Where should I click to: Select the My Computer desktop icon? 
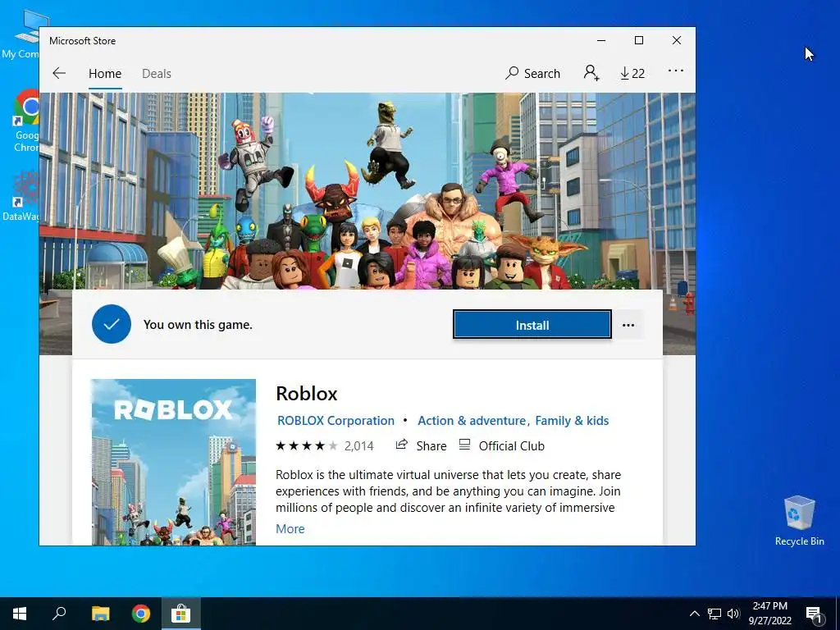point(21,34)
